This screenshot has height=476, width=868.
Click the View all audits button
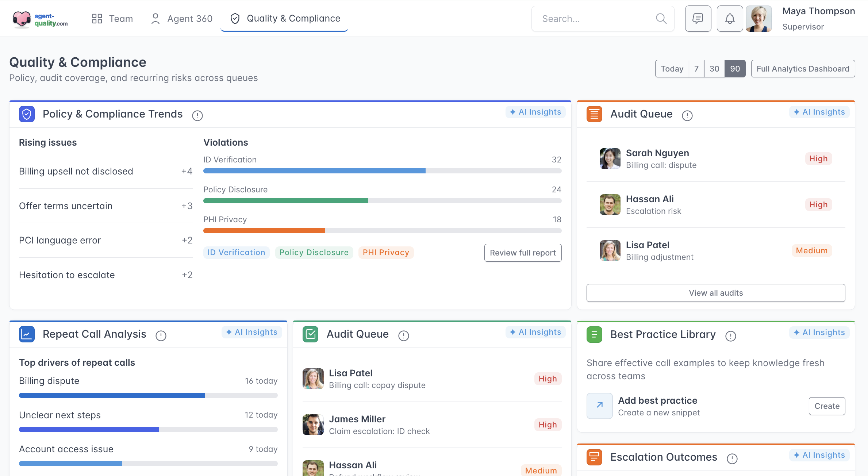(715, 293)
